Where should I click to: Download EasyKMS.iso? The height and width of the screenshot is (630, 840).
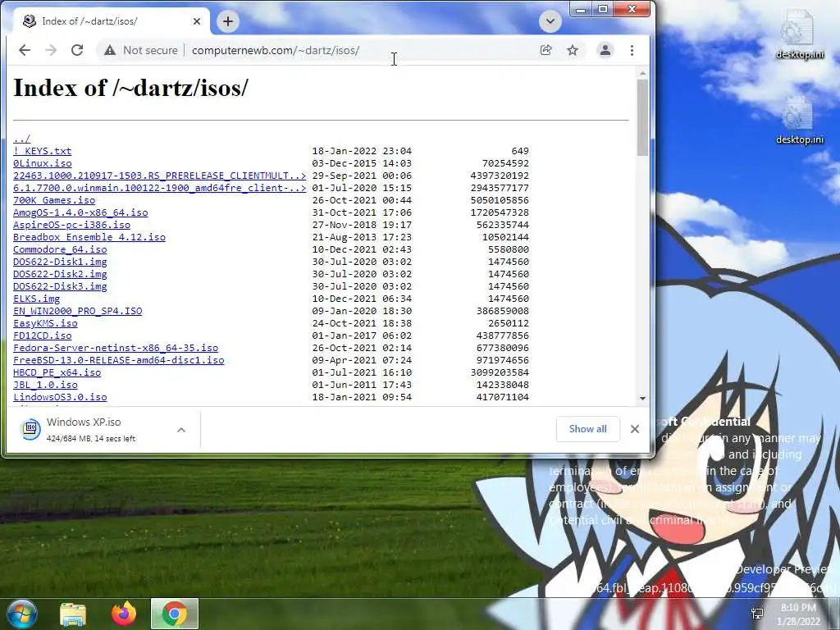click(x=46, y=323)
